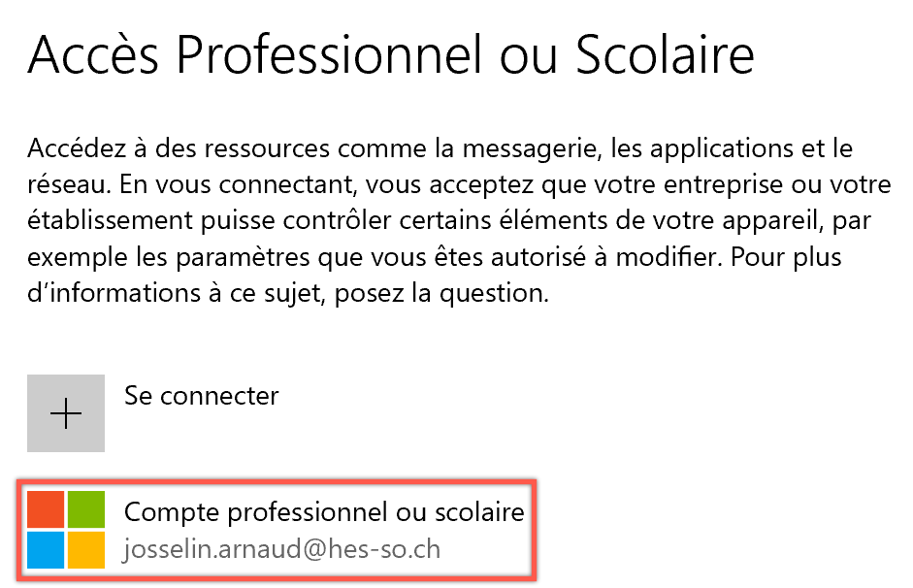
Task: Click the description paragraph starting with Accédez
Action: click(x=459, y=220)
